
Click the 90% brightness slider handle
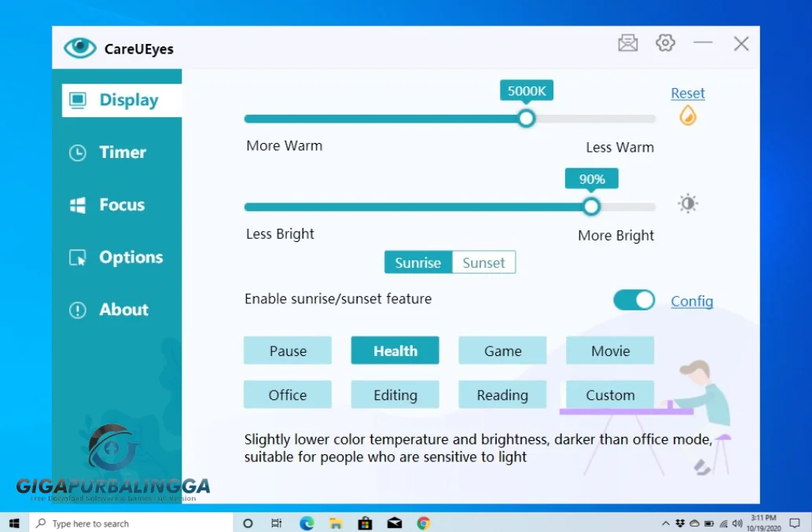click(x=591, y=207)
